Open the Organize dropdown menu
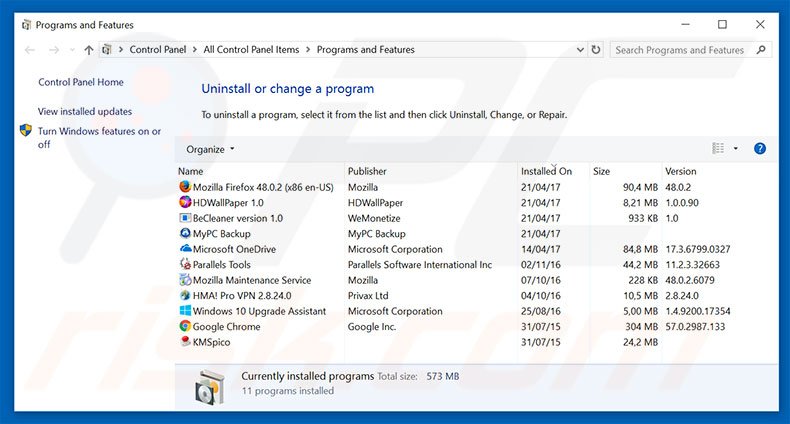Screen dimensions: 790x424 click(x=210, y=150)
